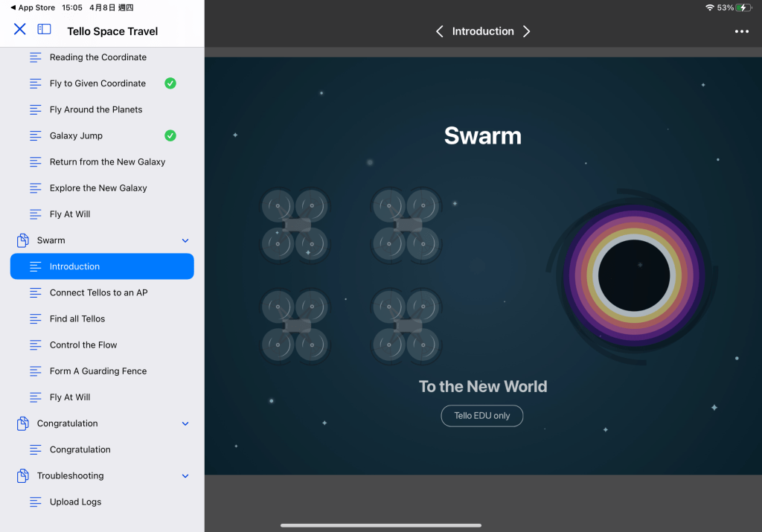Tap the Congratulation chapter document icon
Screen dimensions: 762x532
point(23,423)
